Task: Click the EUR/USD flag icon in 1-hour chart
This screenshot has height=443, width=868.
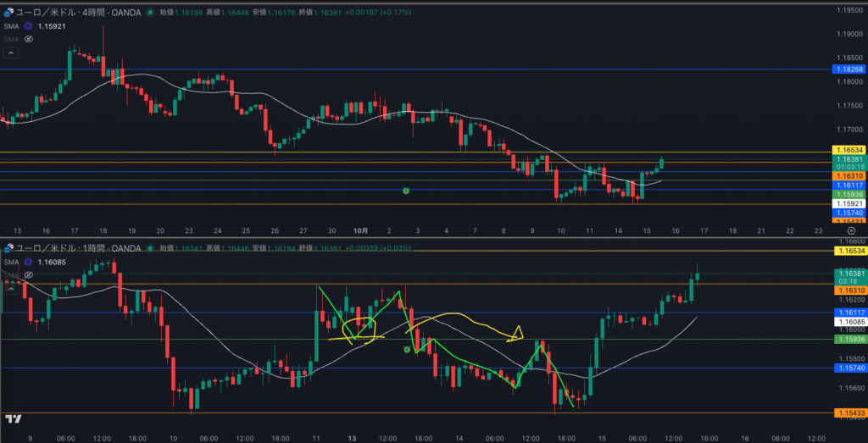Action: click(x=9, y=247)
